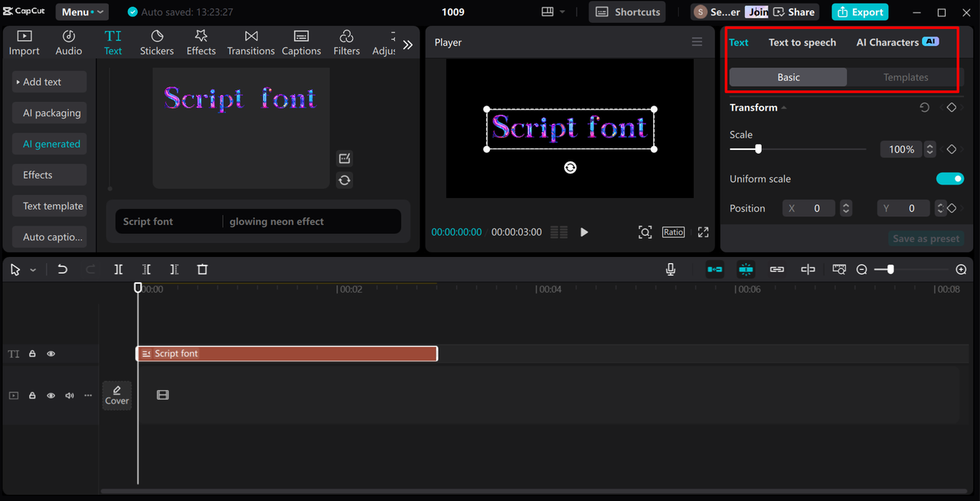Click the undo arrow in timeline toolbar
Screen dimensions: 980x501
point(63,269)
